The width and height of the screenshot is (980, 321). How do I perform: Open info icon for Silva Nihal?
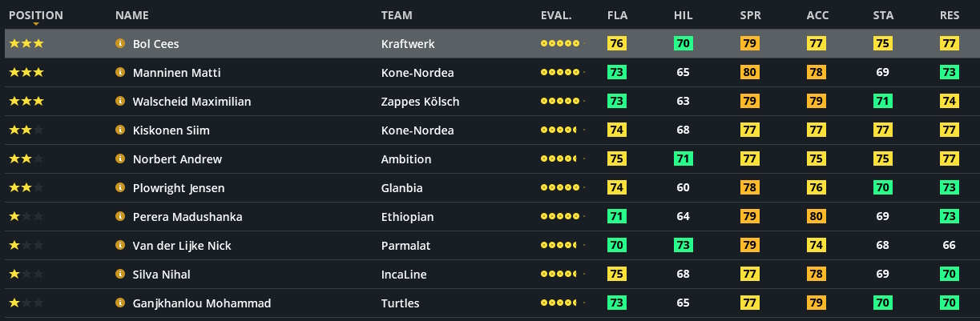point(120,275)
